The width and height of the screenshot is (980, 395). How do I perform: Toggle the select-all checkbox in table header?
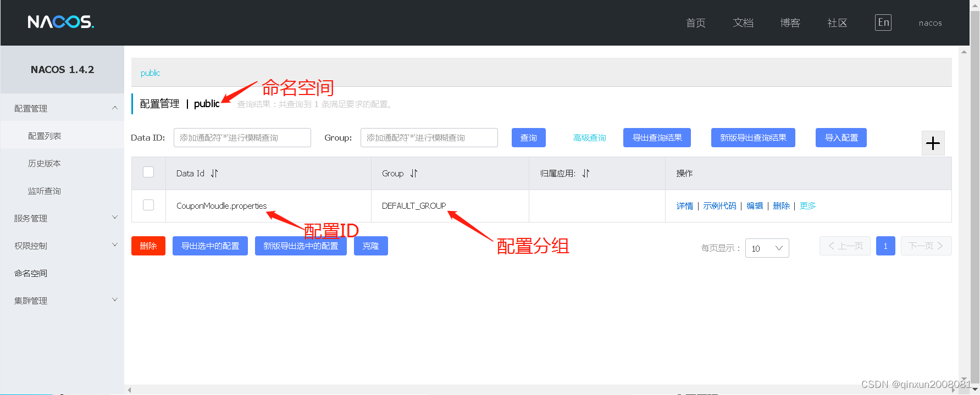[148, 172]
